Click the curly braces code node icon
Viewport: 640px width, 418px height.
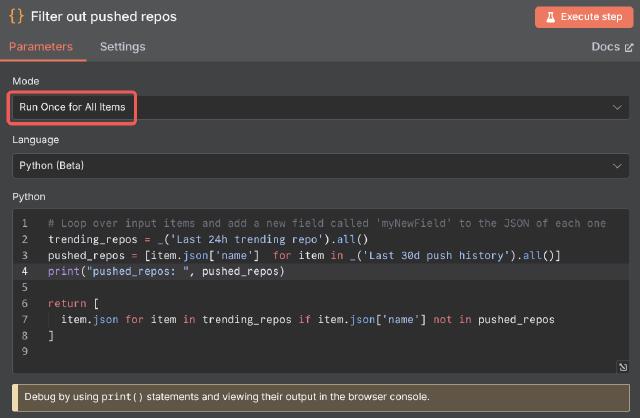[x=15, y=17]
